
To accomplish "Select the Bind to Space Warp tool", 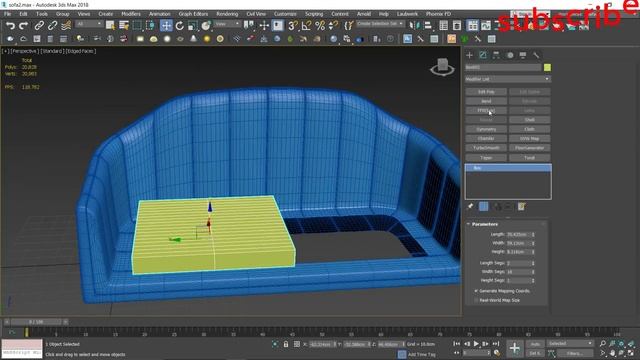I will pyautogui.click(x=66, y=26).
